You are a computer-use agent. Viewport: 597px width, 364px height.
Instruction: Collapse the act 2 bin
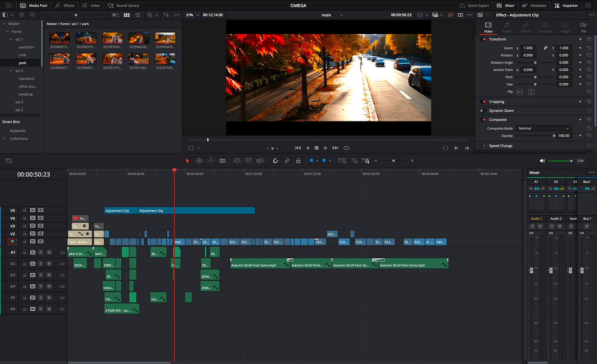[12, 71]
